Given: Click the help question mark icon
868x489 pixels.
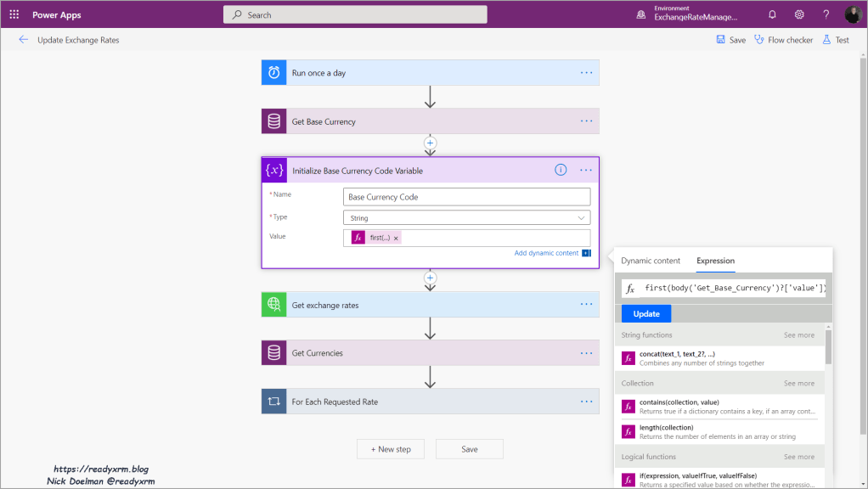Looking at the screenshot, I should coord(826,14).
